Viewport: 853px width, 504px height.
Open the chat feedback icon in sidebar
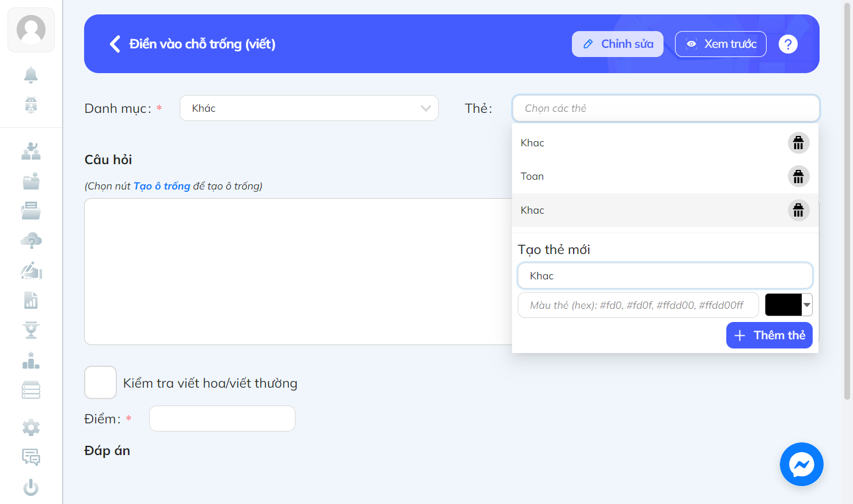click(31, 457)
